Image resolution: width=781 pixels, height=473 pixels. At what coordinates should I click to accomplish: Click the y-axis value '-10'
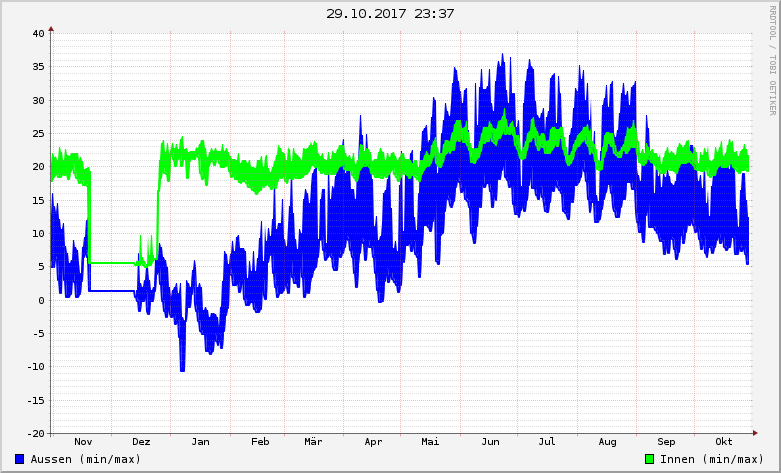(x=36, y=367)
